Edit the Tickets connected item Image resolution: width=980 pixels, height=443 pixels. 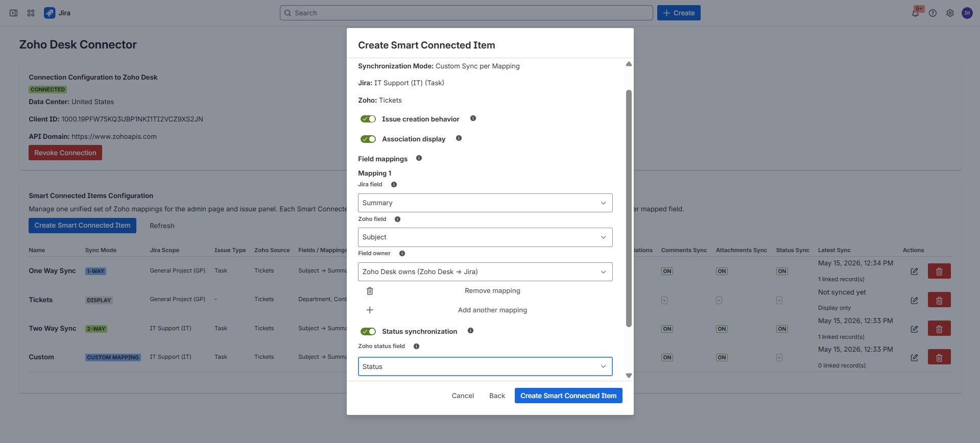(914, 300)
